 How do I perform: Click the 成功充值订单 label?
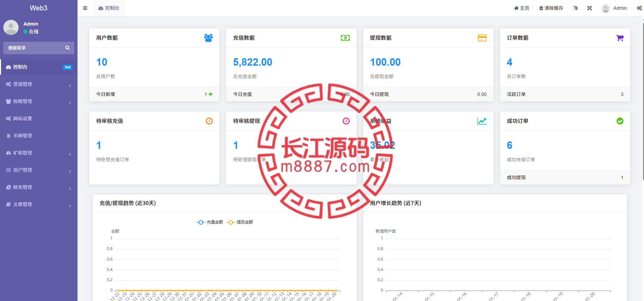click(521, 160)
